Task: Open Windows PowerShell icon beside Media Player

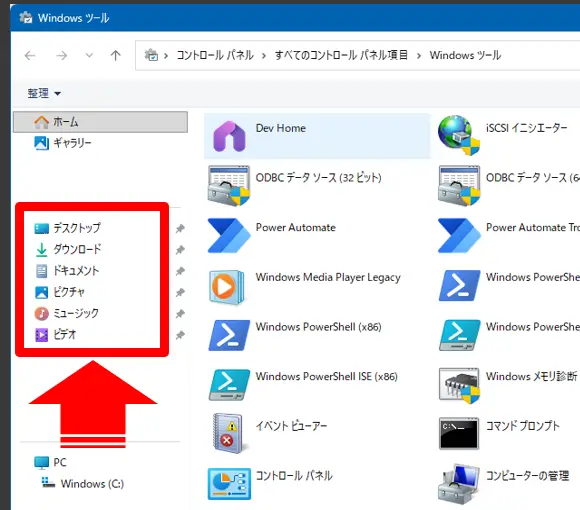Action: 459,285
